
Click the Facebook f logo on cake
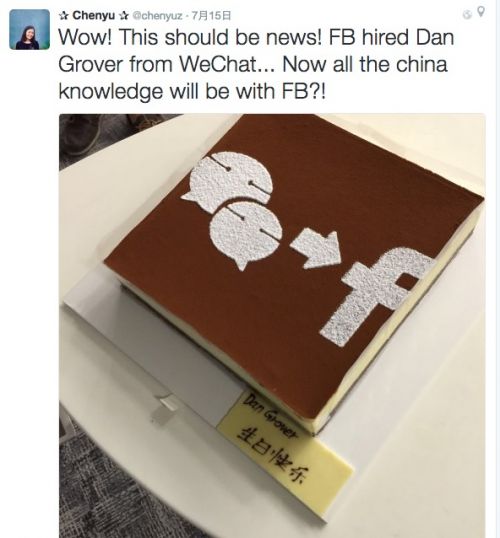[378, 296]
